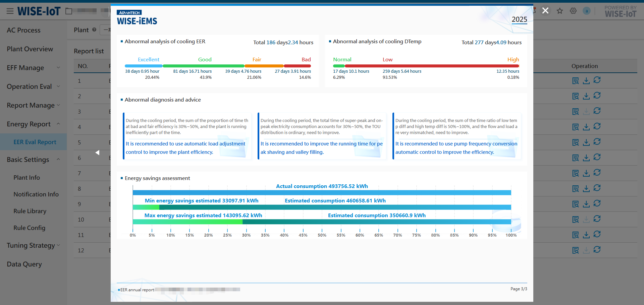The height and width of the screenshot is (305, 644).
Task: Click the view report icon in row 1
Action: (576, 81)
